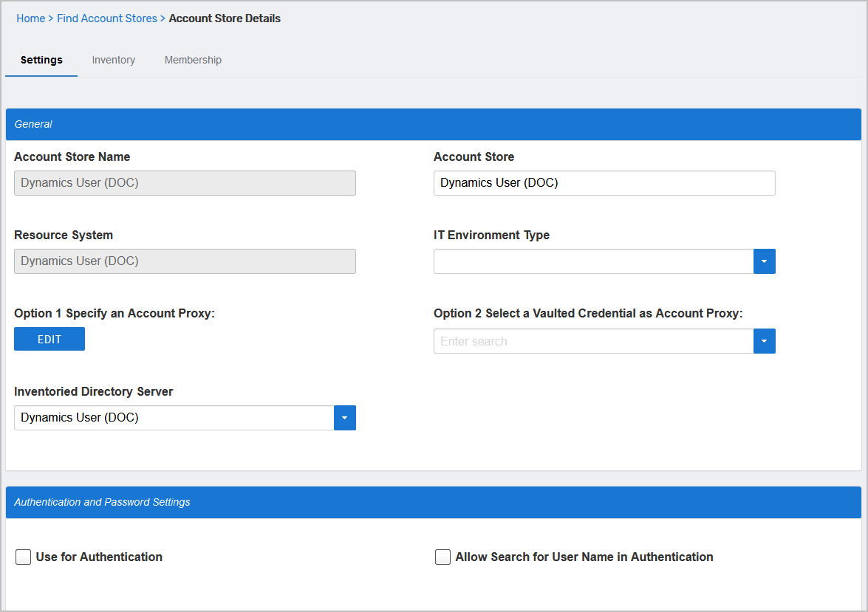The height and width of the screenshot is (612, 868).
Task: Open the Membership tab
Action: tap(193, 60)
